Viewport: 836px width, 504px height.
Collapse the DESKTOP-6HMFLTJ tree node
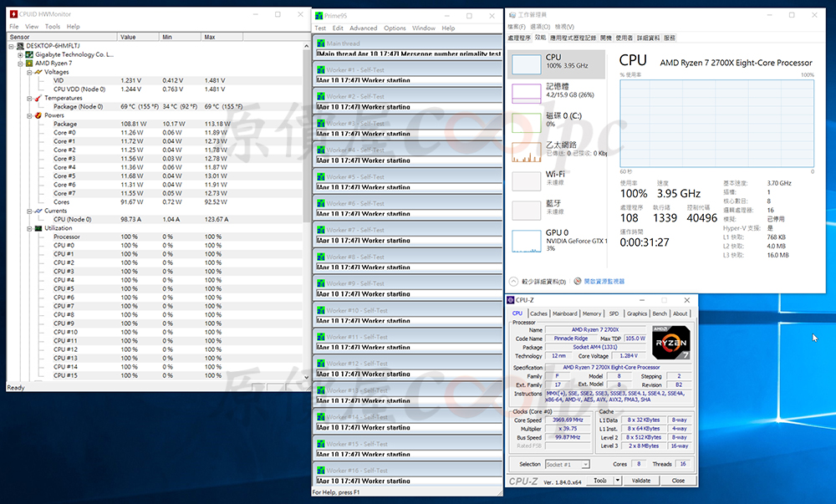pos(11,46)
